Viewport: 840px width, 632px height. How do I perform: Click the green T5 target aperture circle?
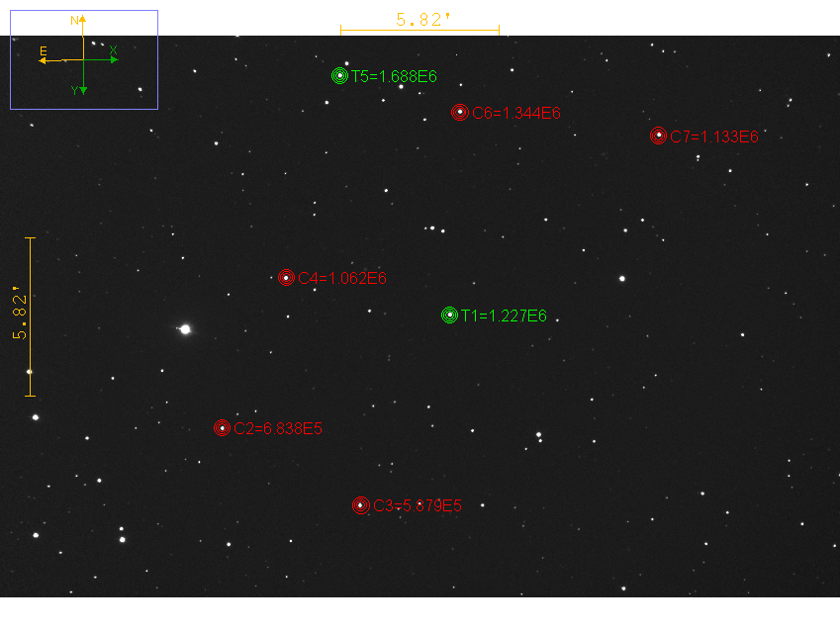(339, 75)
